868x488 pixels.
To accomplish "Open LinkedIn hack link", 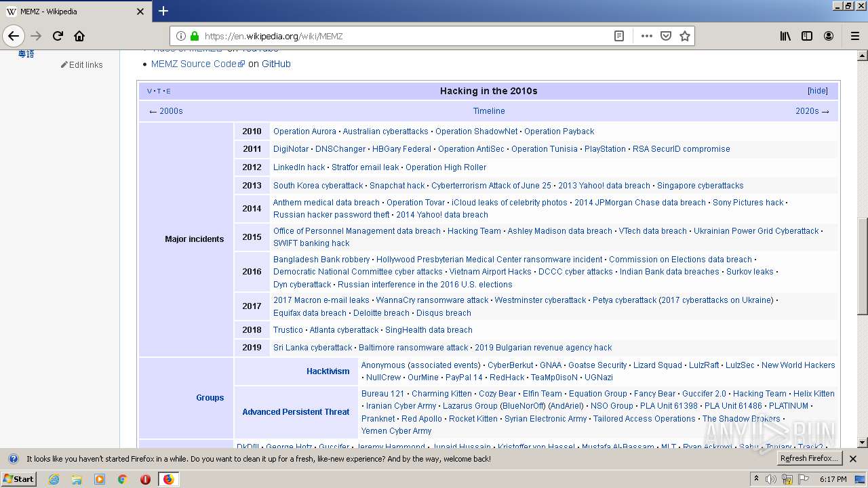I will pyautogui.click(x=299, y=167).
